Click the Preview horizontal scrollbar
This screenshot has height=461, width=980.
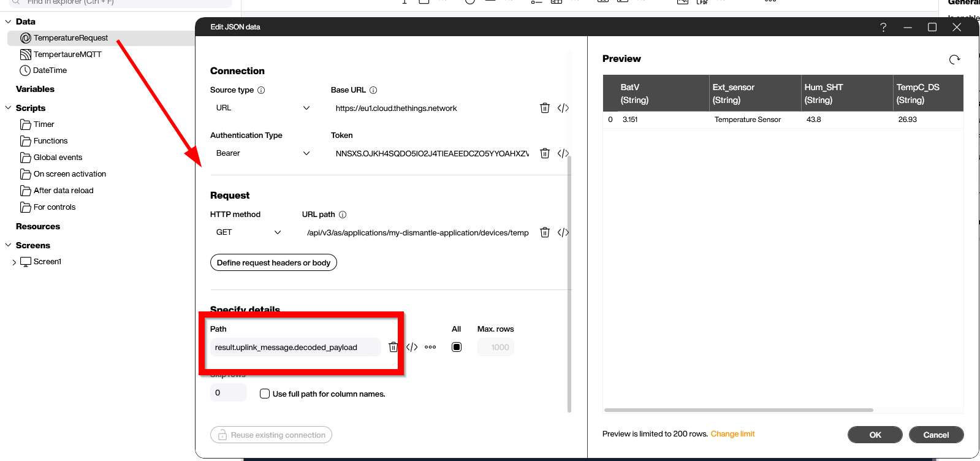[739, 410]
